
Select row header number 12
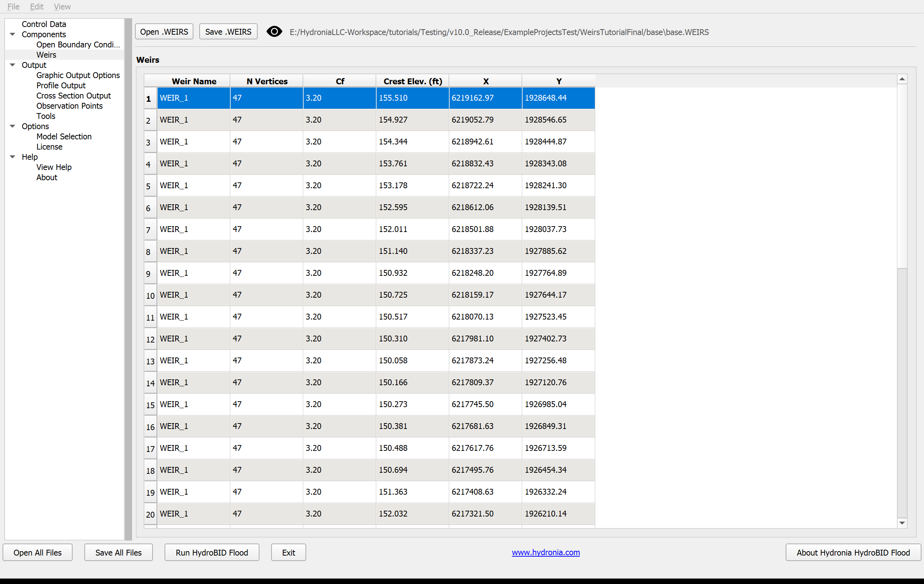point(150,339)
